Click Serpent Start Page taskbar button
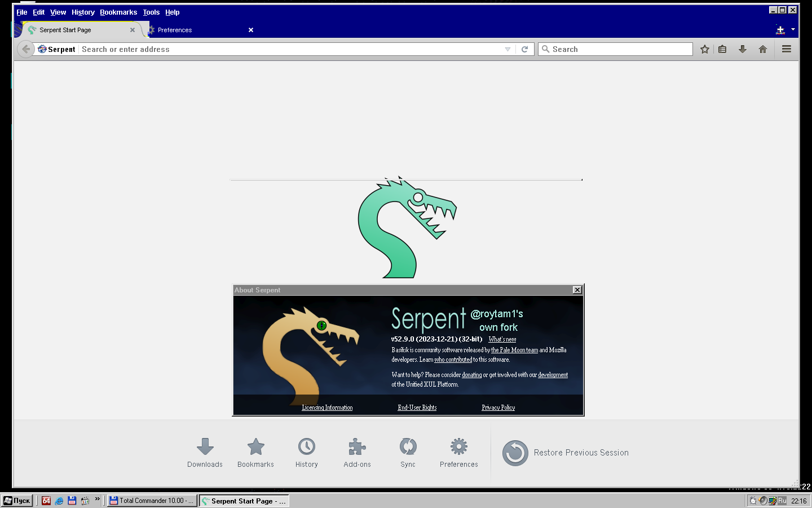 [244, 501]
